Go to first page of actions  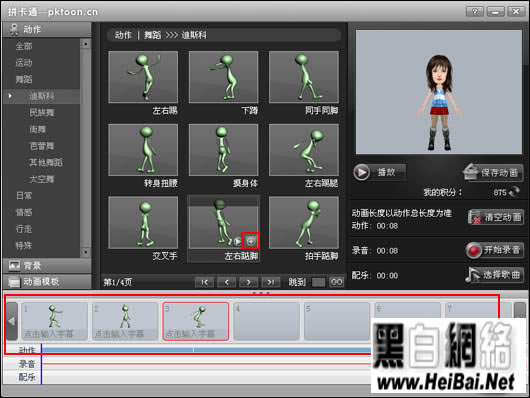tap(204, 282)
